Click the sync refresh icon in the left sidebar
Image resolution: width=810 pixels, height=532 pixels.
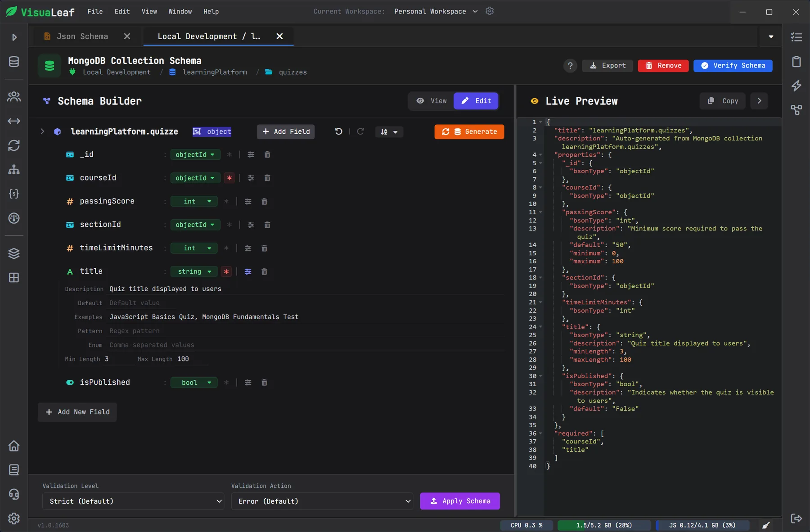14,145
